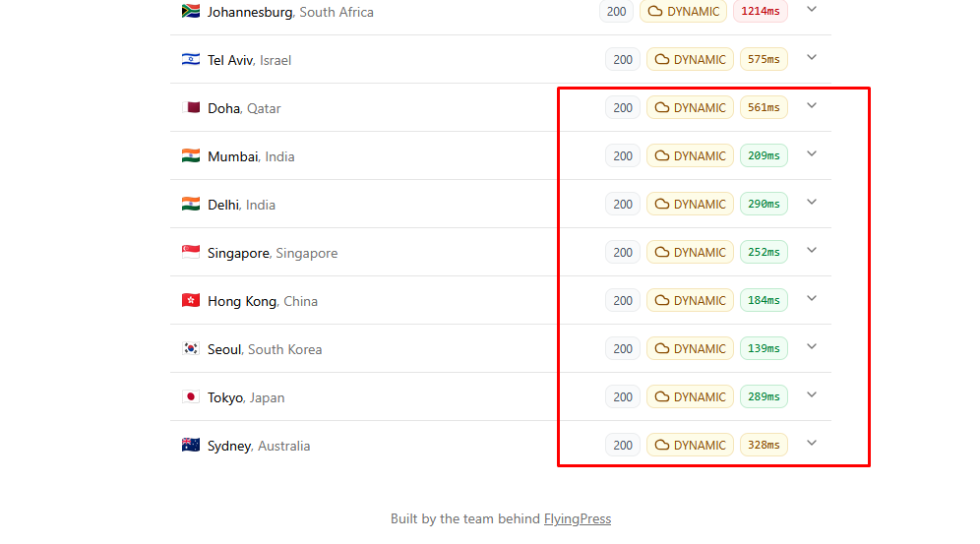Click the South Africa flag icon
Screen dimensions: 980x544
tap(191, 11)
